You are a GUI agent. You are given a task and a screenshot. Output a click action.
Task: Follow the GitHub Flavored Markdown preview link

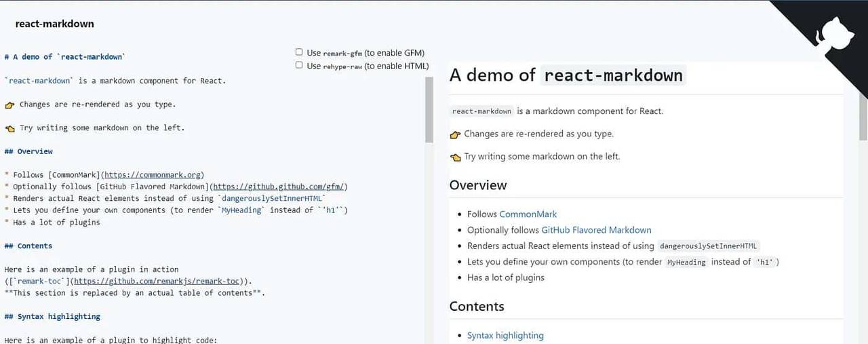click(596, 230)
